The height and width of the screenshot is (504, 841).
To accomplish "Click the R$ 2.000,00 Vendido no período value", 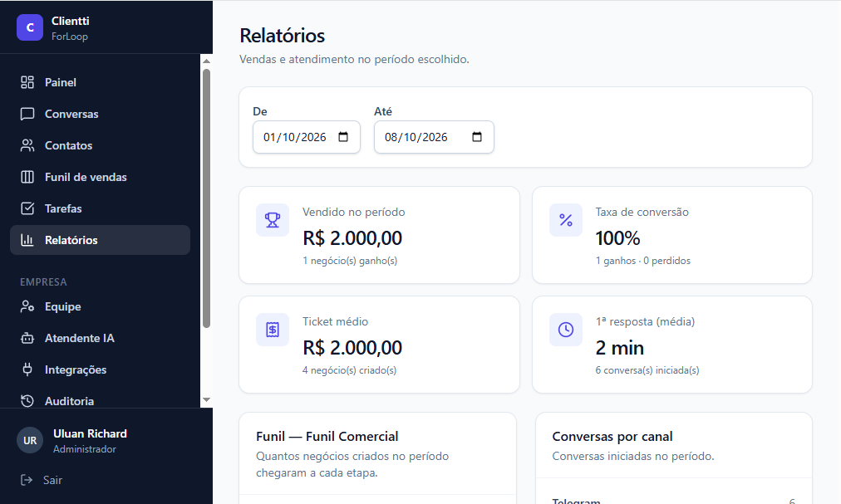I will pyautogui.click(x=352, y=238).
